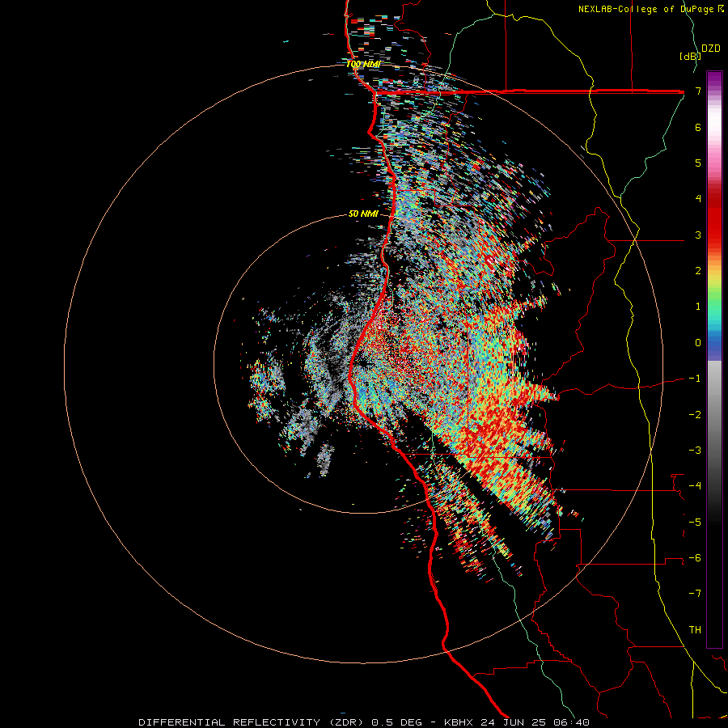Click the -3 value on the color scale

[x=695, y=451]
